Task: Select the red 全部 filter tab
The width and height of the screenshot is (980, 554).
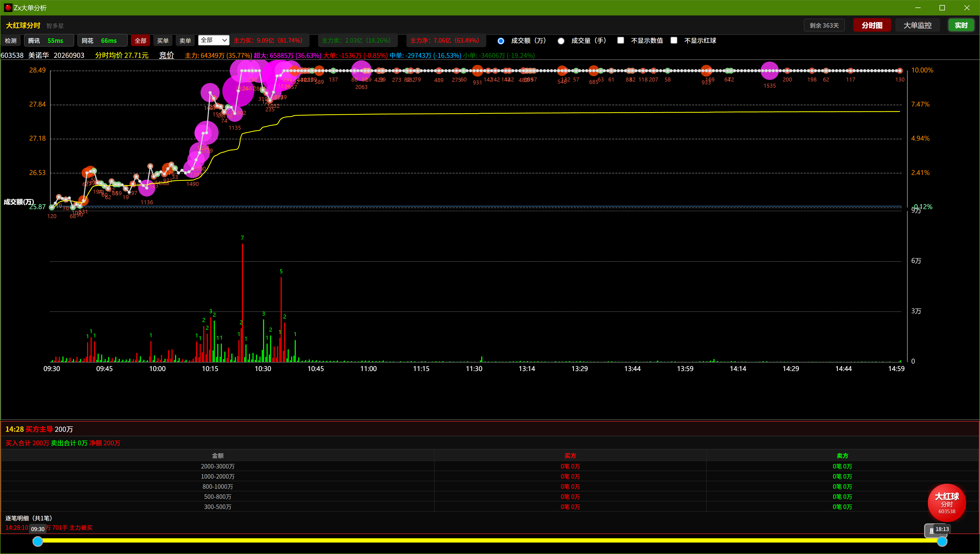Action: 140,41
